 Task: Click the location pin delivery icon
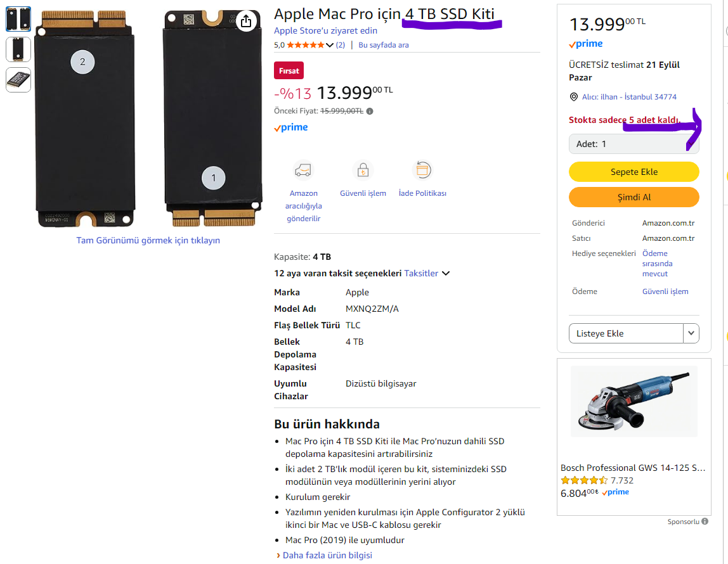[x=574, y=97]
